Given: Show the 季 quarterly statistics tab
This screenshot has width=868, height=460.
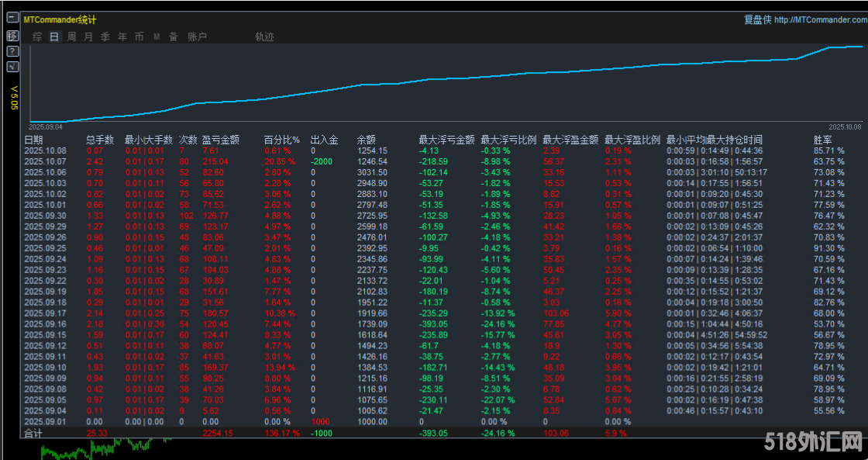Looking at the screenshot, I should pyautogui.click(x=105, y=36).
